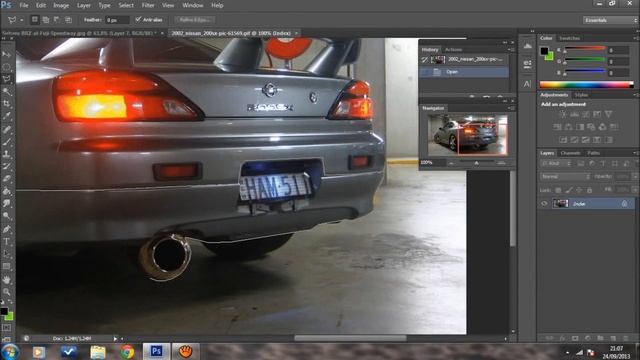Image resolution: width=640 pixels, height=360 pixels.
Task: Enable Subtract from selection mode
Action: pos(57,19)
